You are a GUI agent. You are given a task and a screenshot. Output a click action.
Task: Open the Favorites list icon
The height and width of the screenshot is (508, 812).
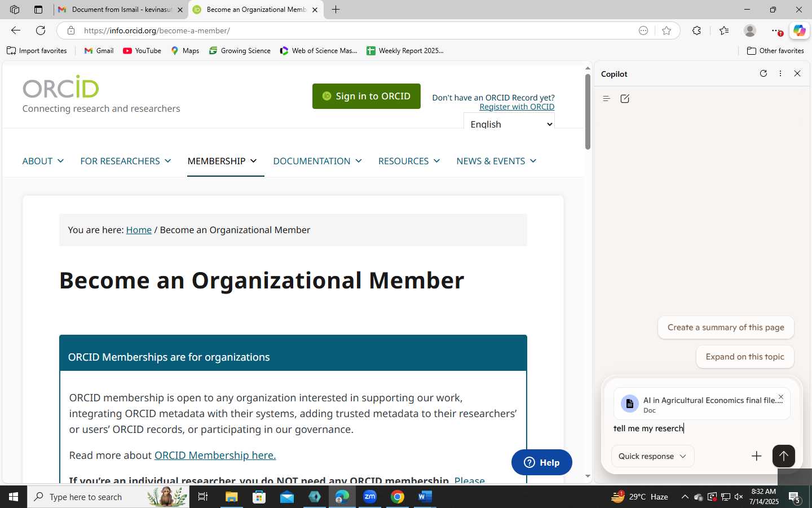724,30
